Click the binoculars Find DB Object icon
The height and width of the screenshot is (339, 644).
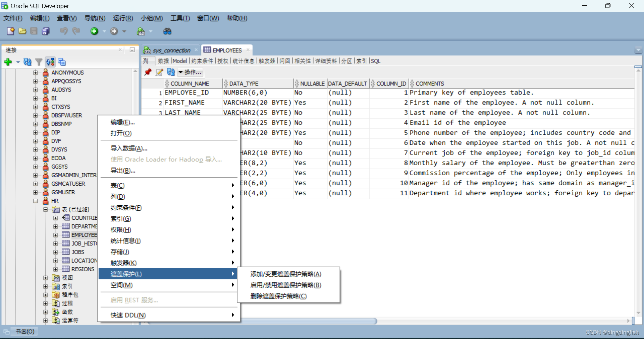(x=167, y=31)
